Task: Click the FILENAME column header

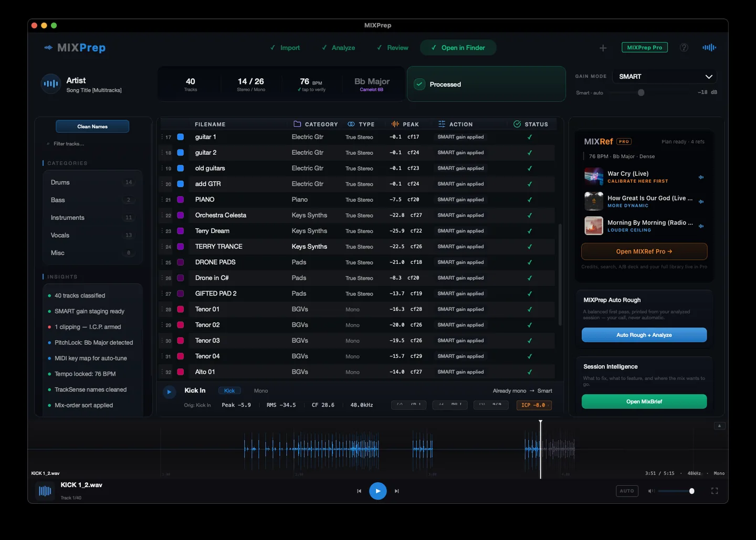Action: [x=210, y=124]
